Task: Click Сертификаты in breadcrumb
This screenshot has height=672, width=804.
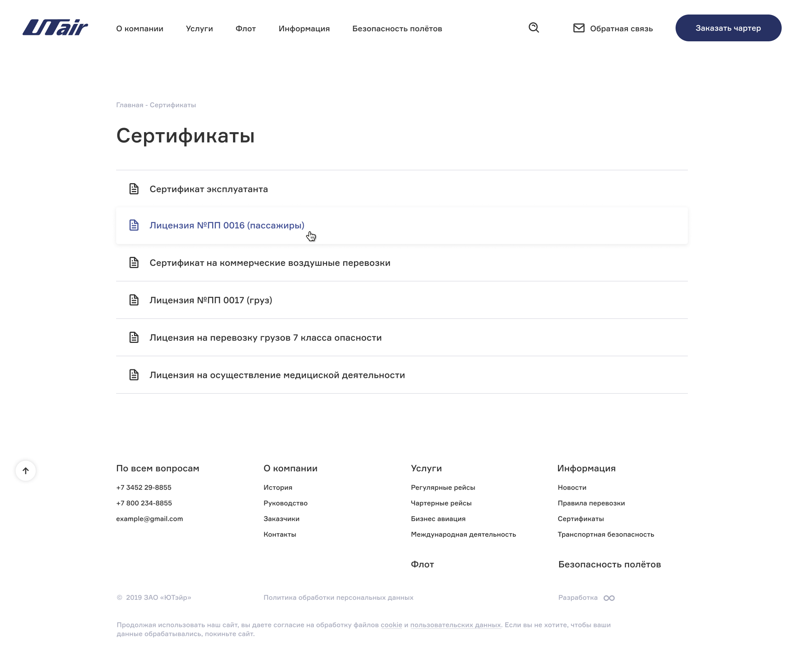Action: click(x=173, y=105)
